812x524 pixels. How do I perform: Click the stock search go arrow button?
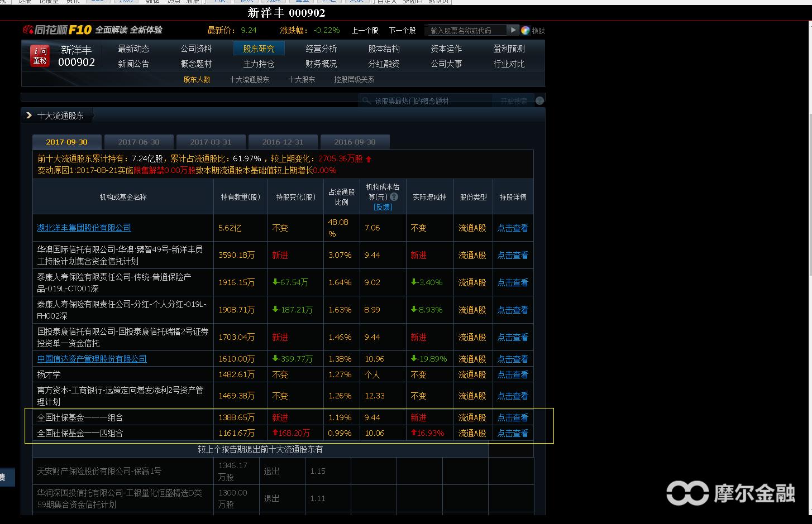coord(513,30)
